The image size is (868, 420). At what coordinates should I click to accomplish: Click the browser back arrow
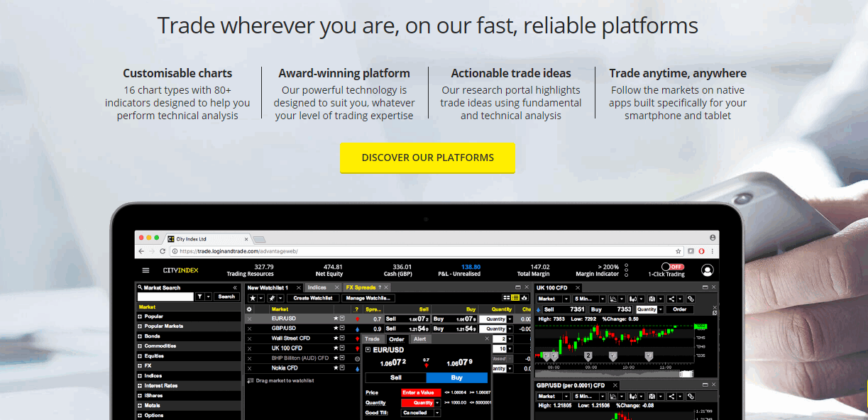141,251
